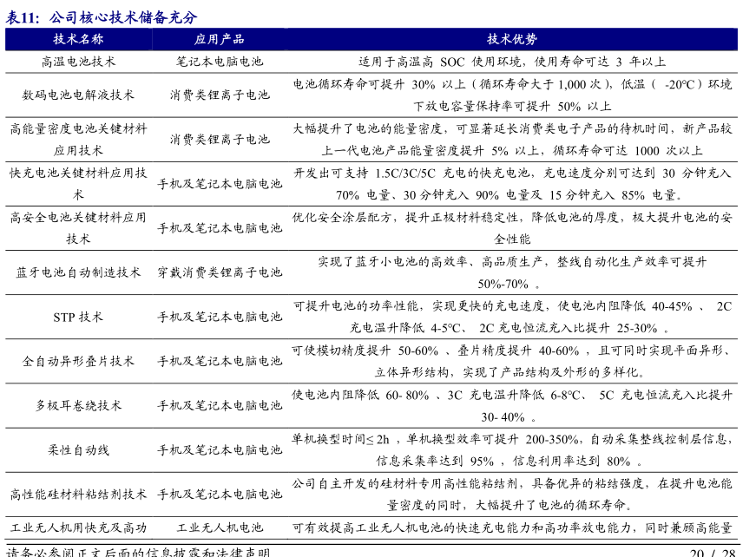Select the 技术名称 column header
This screenshot has height=557, width=756.
(x=78, y=39)
